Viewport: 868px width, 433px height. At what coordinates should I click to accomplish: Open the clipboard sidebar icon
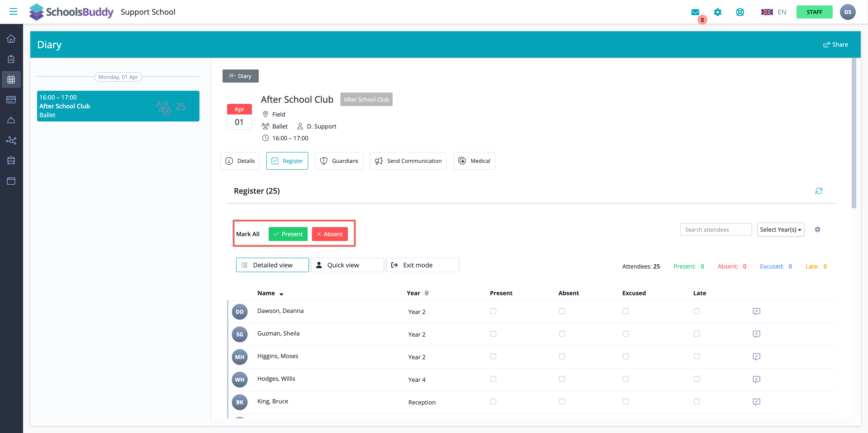11,59
